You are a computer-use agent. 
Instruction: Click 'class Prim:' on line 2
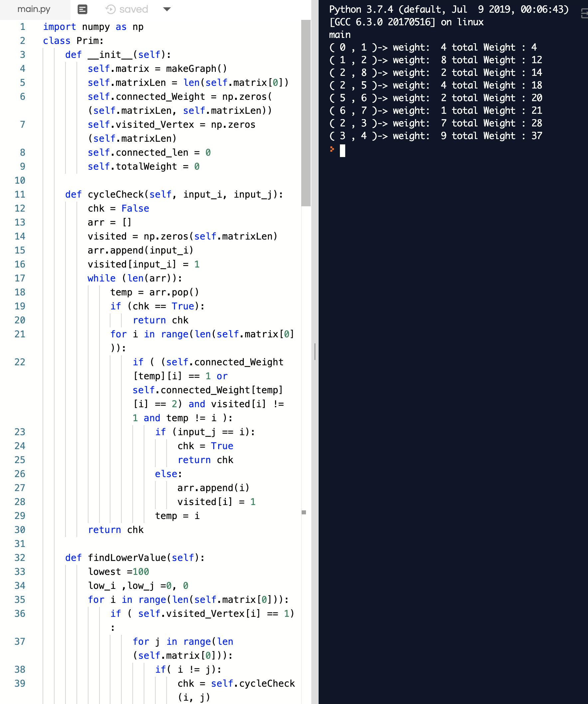click(x=73, y=41)
